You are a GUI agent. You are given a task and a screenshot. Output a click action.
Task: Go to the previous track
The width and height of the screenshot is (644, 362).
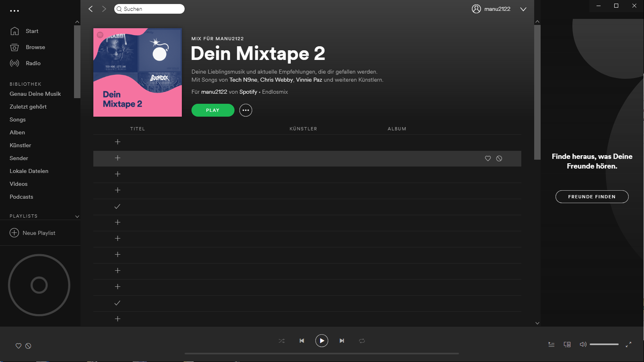pos(302,341)
